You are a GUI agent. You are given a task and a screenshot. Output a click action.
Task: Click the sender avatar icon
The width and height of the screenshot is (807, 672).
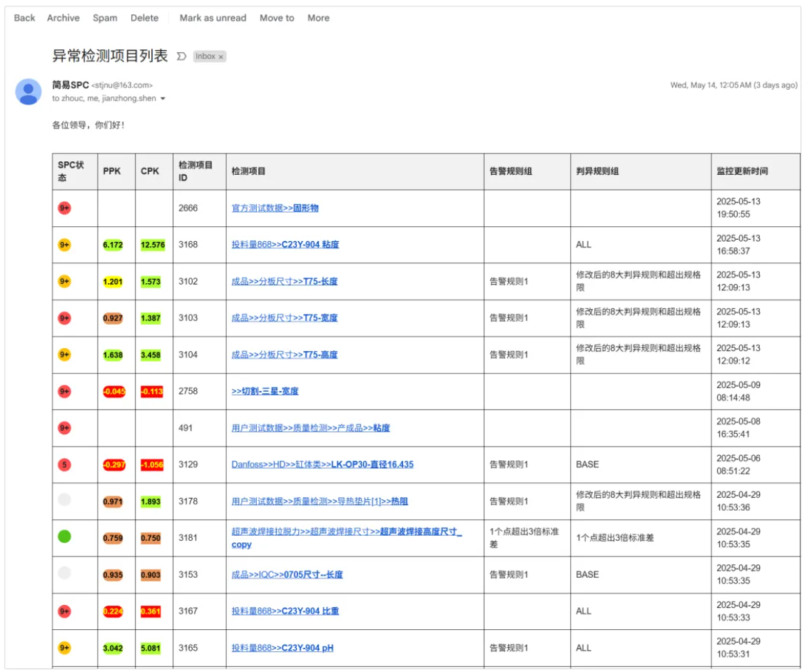point(29,91)
